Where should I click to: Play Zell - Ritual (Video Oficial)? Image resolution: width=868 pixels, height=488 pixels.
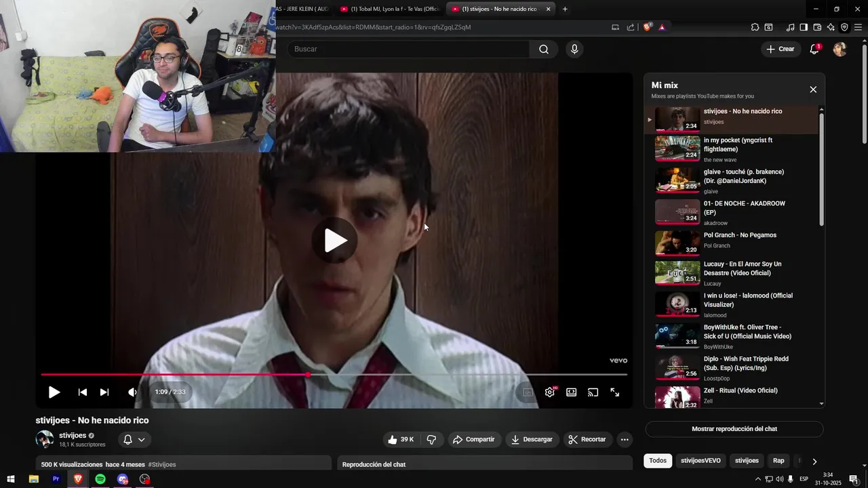pyautogui.click(x=732, y=398)
